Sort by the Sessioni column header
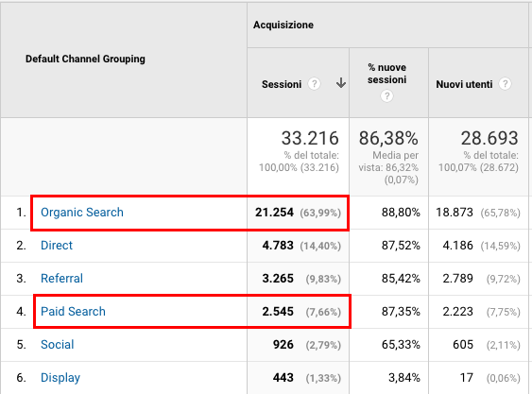Viewport: 532px width, 394px height. [x=282, y=84]
